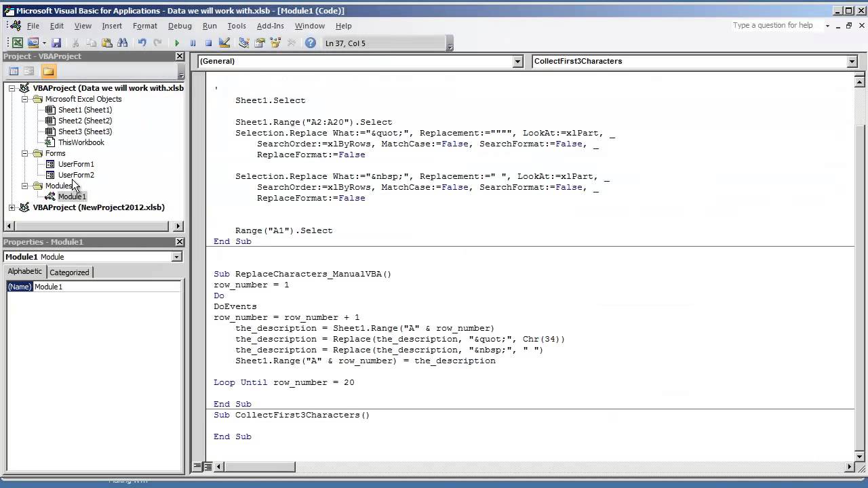Click the Toolbox icon in toolbar

tap(292, 43)
